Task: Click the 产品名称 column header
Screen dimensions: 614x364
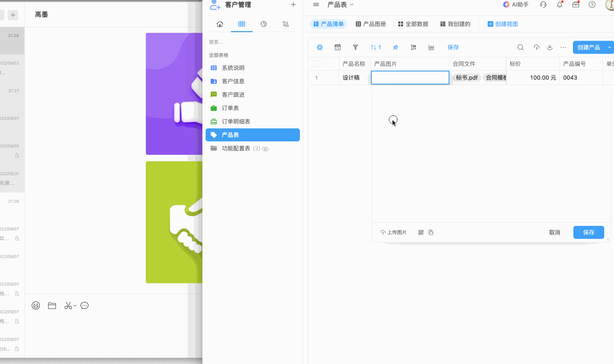Action: (x=355, y=64)
